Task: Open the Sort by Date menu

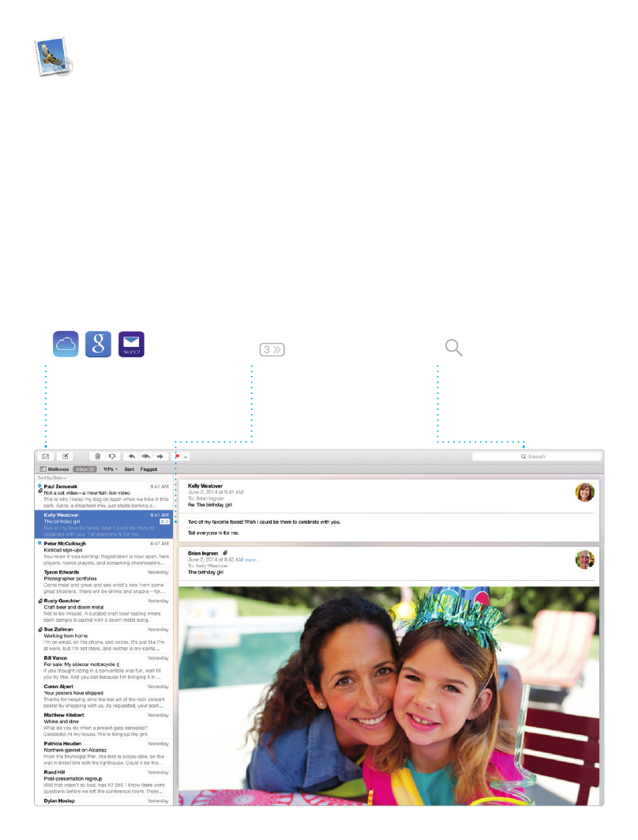Action: (52, 478)
